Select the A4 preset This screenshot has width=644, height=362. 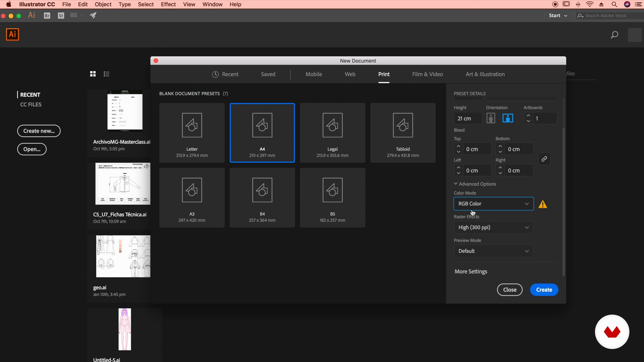click(262, 133)
